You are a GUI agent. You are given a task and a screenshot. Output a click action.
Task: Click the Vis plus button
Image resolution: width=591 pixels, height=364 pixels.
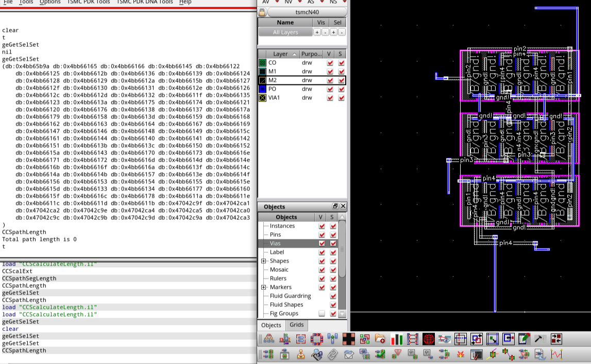coord(317,32)
